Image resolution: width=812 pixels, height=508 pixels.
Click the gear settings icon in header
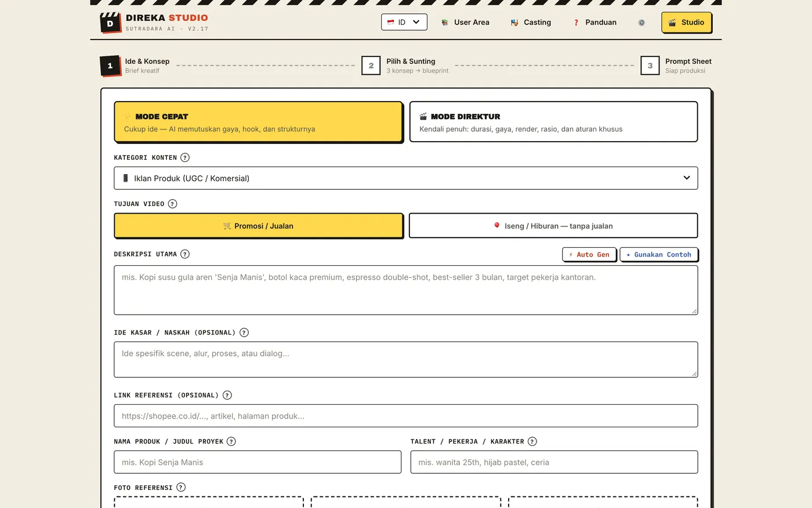[641, 23]
